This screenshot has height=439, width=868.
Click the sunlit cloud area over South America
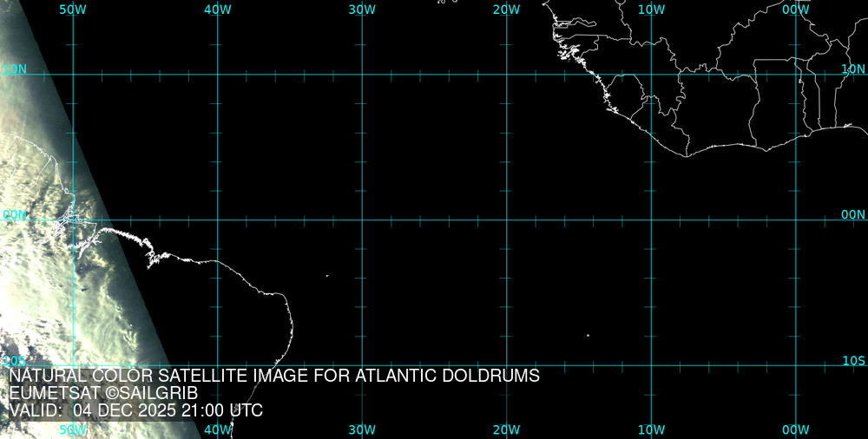point(43,286)
